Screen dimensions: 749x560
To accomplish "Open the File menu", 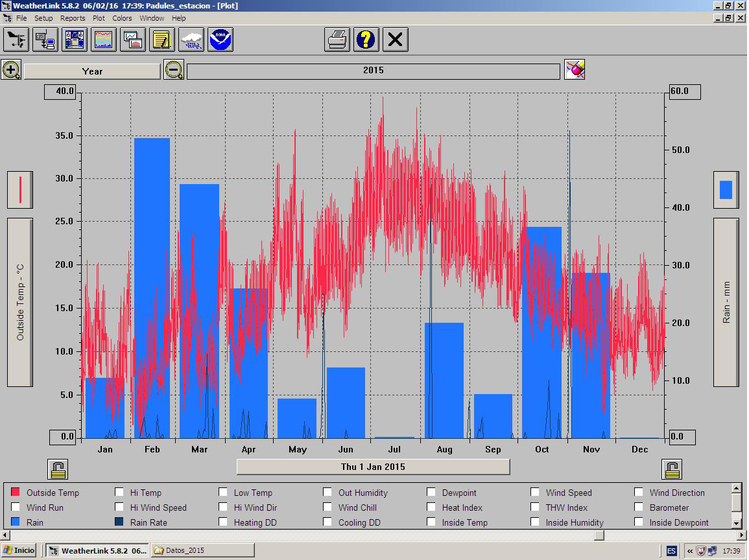I will click(21, 18).
